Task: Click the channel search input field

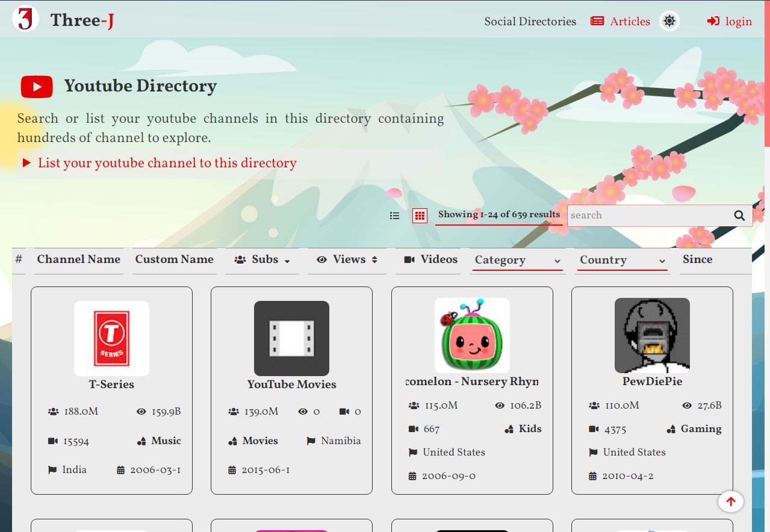Action: tap(647, 215)
